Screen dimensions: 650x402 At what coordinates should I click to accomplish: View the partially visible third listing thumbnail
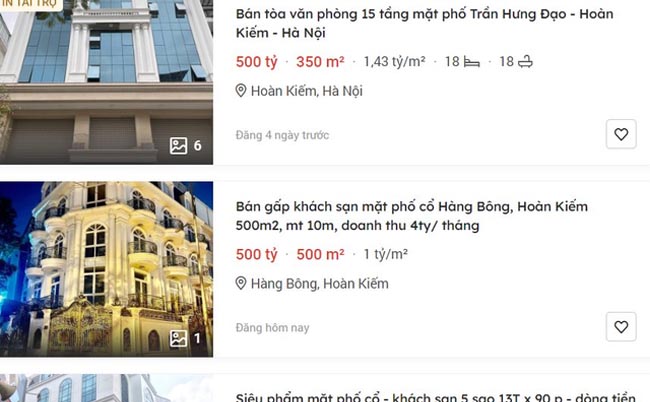[x=107, y=388]
